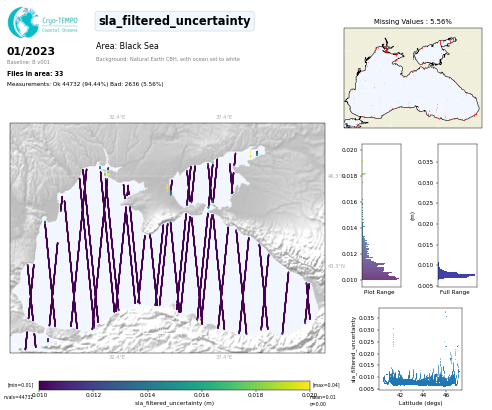Viewport: 492px width, 410px height.
Task: Click the top 32.4°E longitude label
Action: tap(117, 117)
